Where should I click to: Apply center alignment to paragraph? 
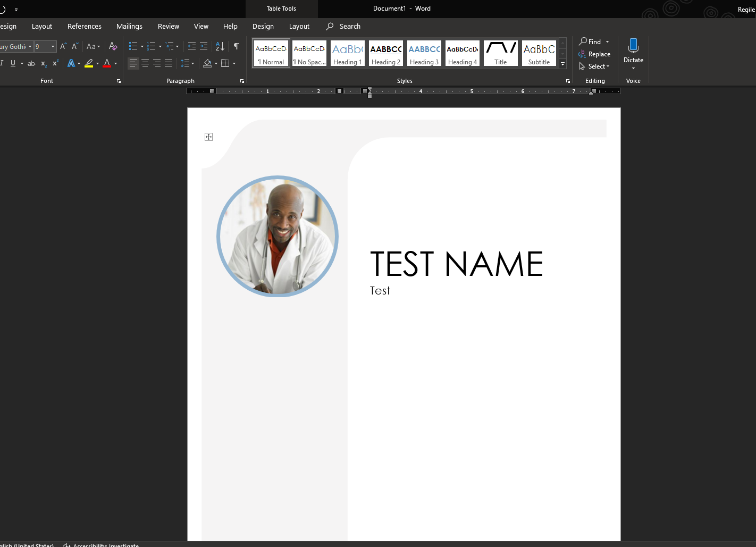(x=145, y=63)
